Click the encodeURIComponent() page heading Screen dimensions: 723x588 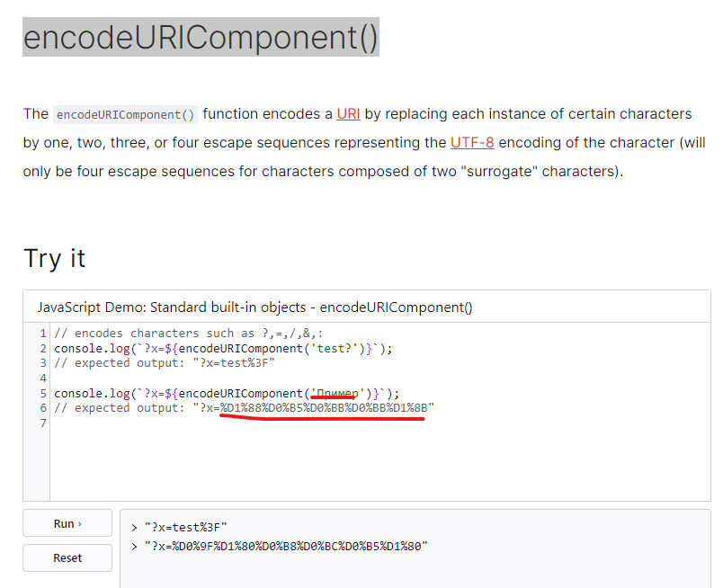tap(201, 38)
